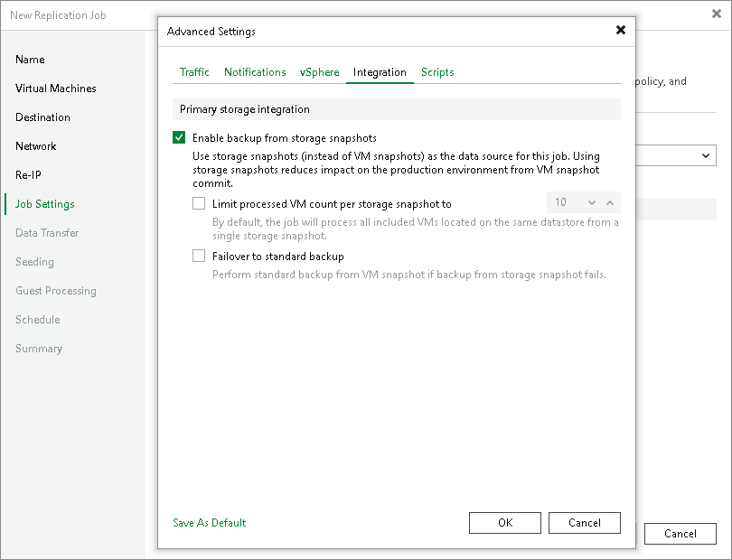The width and height of the screenshot is (732, 560).
Task: Click the New Replication Job title text
Action: point(58,15)
